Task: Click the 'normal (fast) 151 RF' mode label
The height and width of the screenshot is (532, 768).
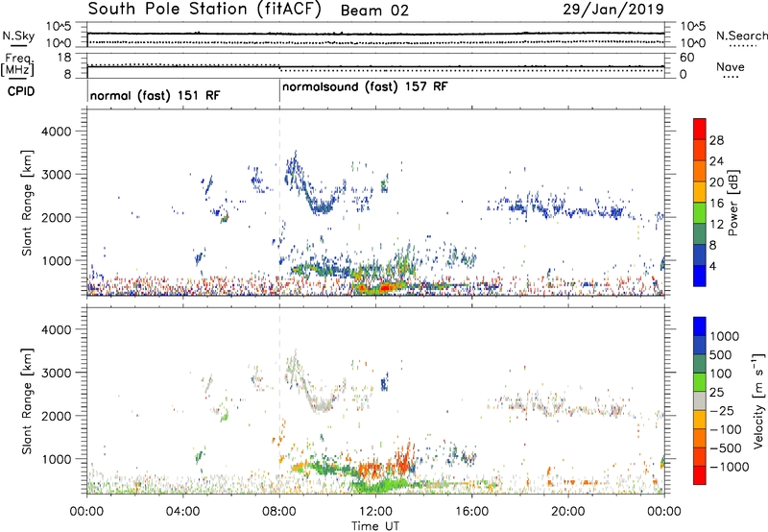Action: click(x=156, y=95)
